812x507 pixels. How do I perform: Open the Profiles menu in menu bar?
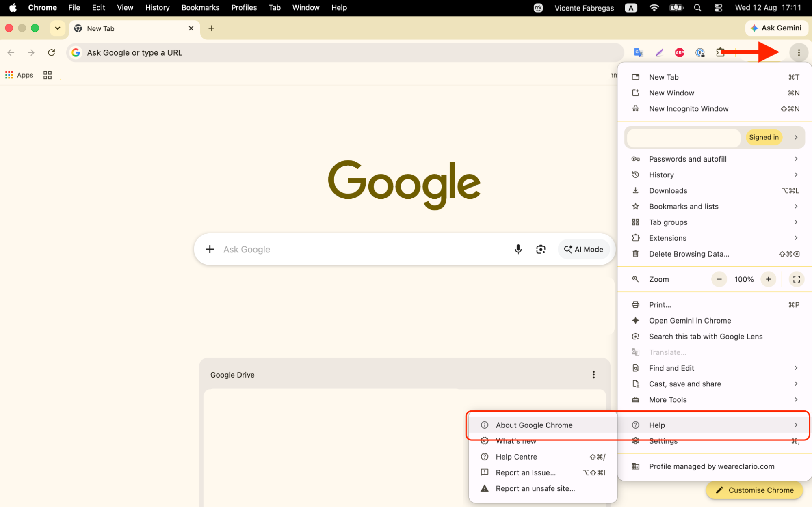click(x=244, y=8)
